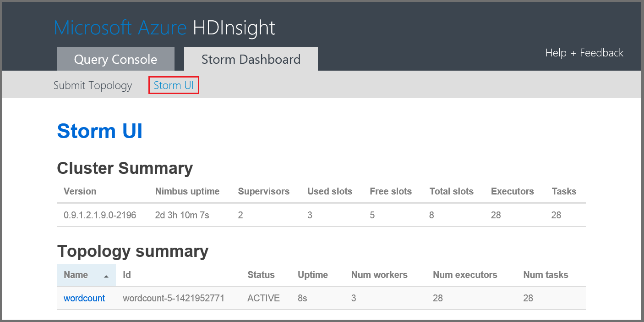Click Total slots value 8
644x322 pixels.
pyautogui.click(x=432, y=215)
